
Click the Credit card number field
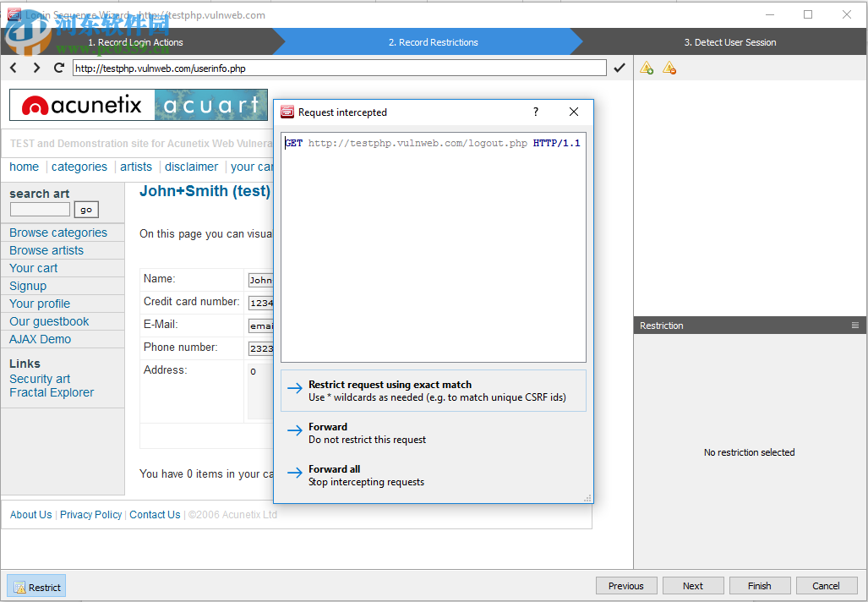(x=260, y=303)
